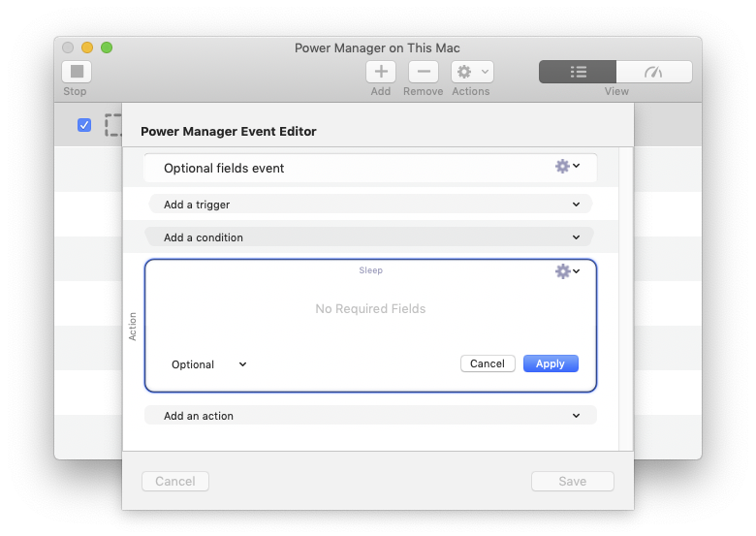
Task: Click the vertical Action section label
Action: click(132, 327)
